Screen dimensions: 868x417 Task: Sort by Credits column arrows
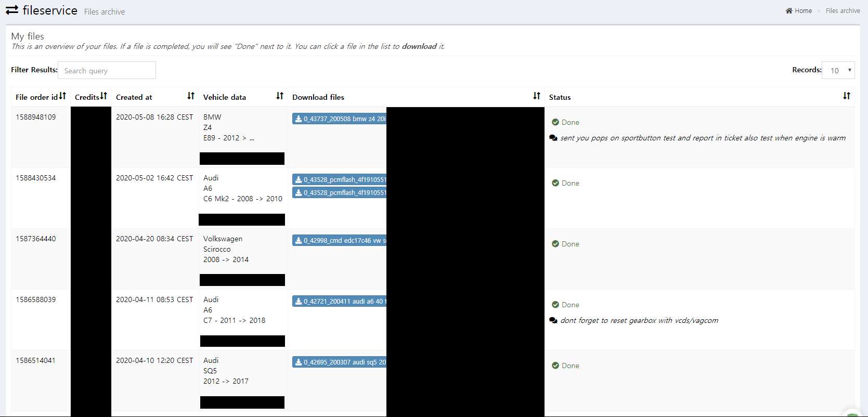point(103,96)
